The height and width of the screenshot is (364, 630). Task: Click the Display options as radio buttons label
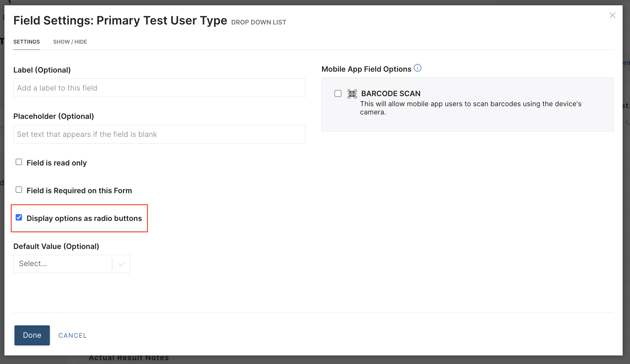84,218
